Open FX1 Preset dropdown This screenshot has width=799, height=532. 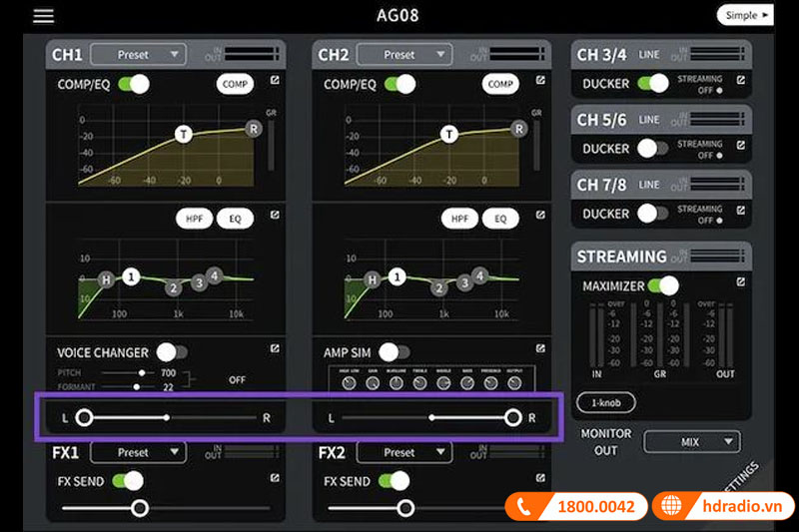(x=138, y=452)
